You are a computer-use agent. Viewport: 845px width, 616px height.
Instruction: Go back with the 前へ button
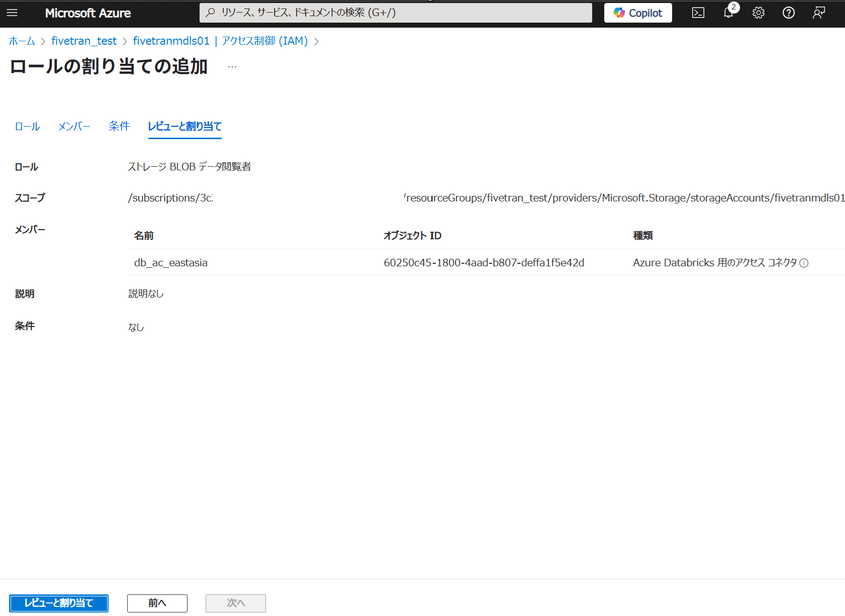tap(157, 603)
